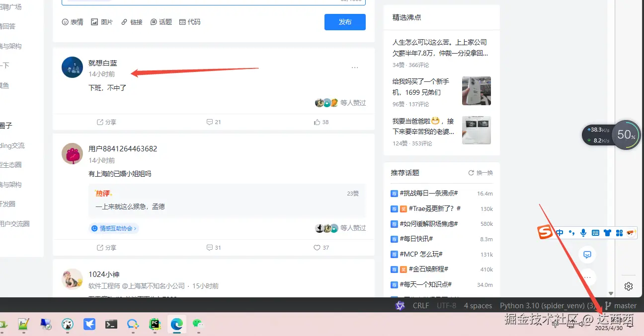Click the 发布 publish button
The height and width of the screenshot is (336, 644).
point(345,22)
